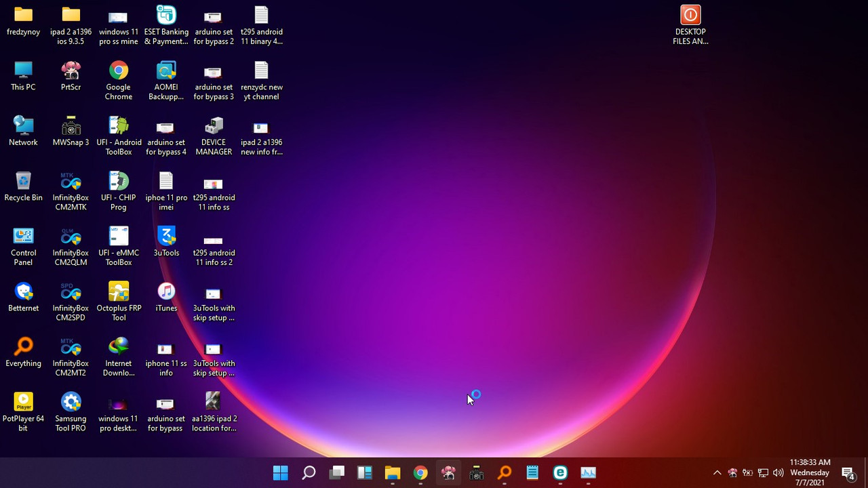The height and width of the screenshot is (488, 868).
Task: Select arduino set for bypass 4 file
Action: 166,137
